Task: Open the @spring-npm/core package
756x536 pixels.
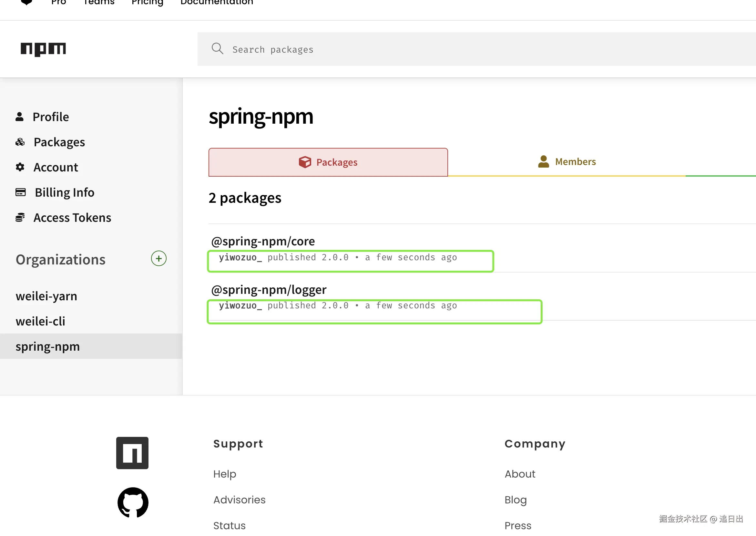Action: coord(263,241)
